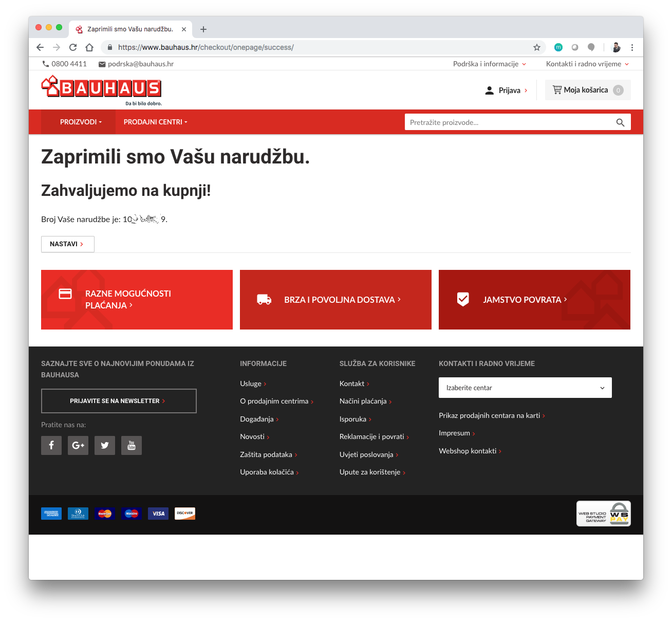Screen dimensions: 672x621
Task: Open the PROIZVODI menu
Action: pyautogui.click(x=81, y=122)
